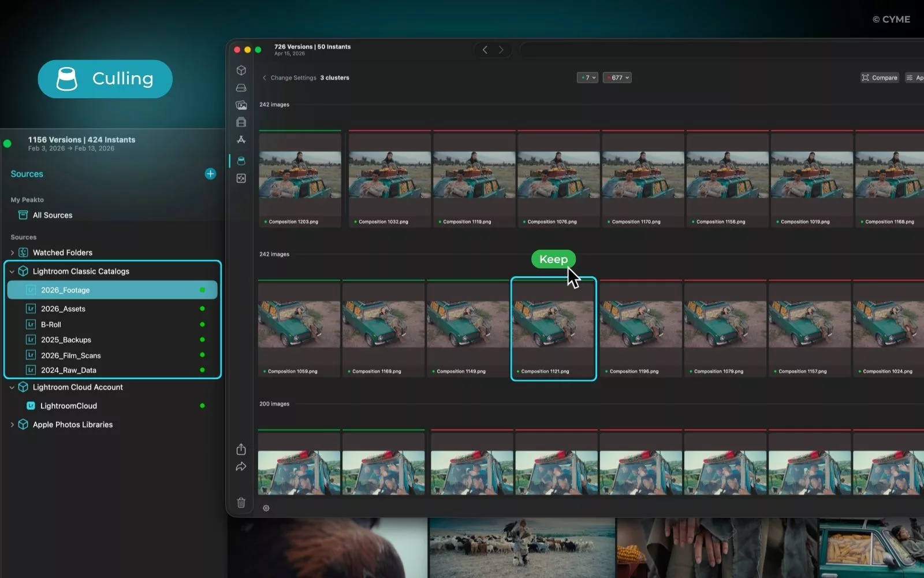Click the cube icon atop the sidebar
The height and width of the screenshot is (578, 924).
point(241,71)
